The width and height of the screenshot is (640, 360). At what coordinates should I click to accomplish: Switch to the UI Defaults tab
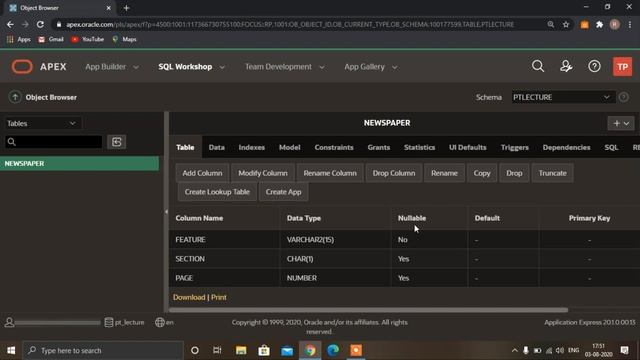click(467, 147)
